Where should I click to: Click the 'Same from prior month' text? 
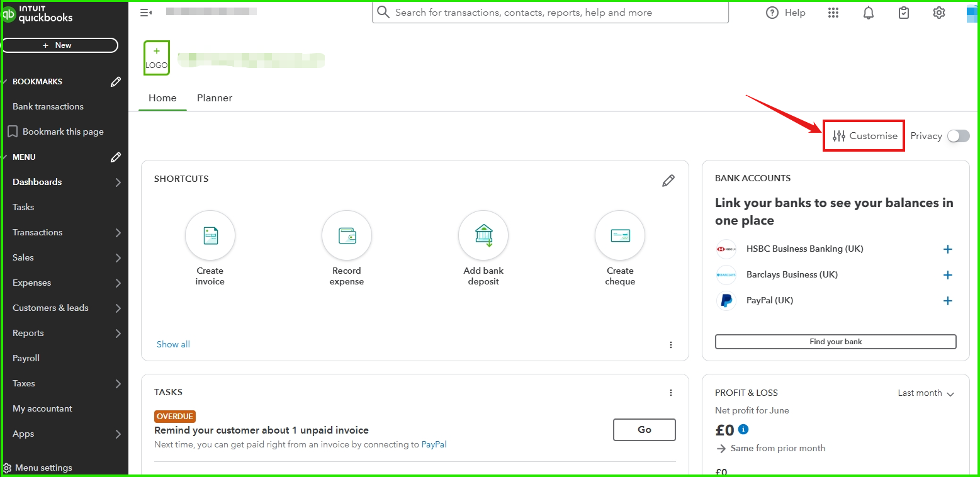[x=777, y=449]
